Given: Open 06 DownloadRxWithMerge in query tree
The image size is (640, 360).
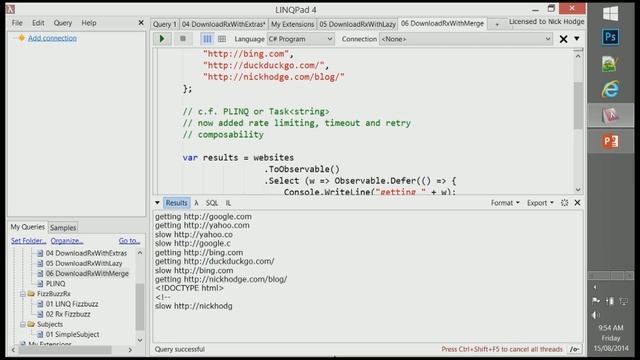Looking at the screenshot, I should [87, 273].
